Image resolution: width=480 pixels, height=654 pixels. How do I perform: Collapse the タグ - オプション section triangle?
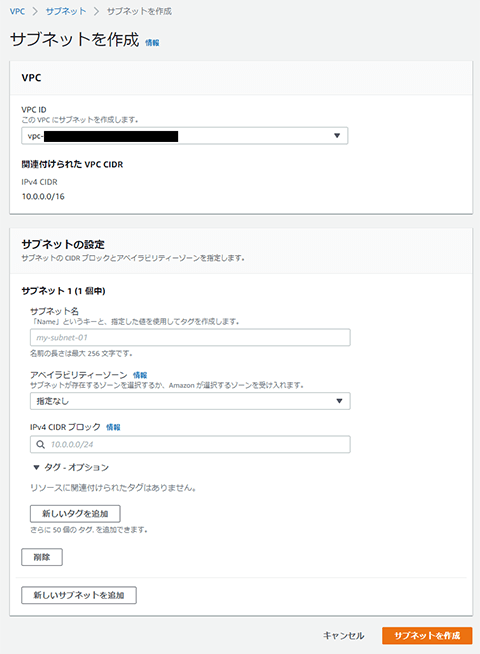click(36, 468)
